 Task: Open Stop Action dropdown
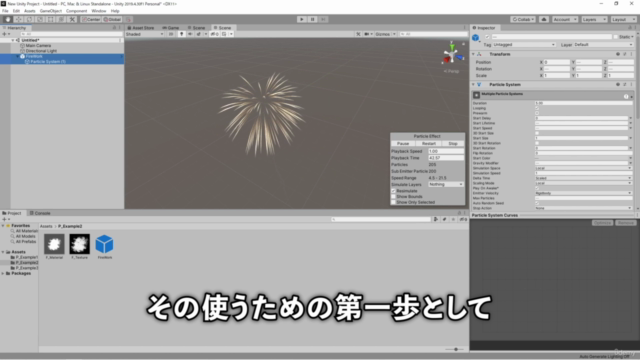584,208
